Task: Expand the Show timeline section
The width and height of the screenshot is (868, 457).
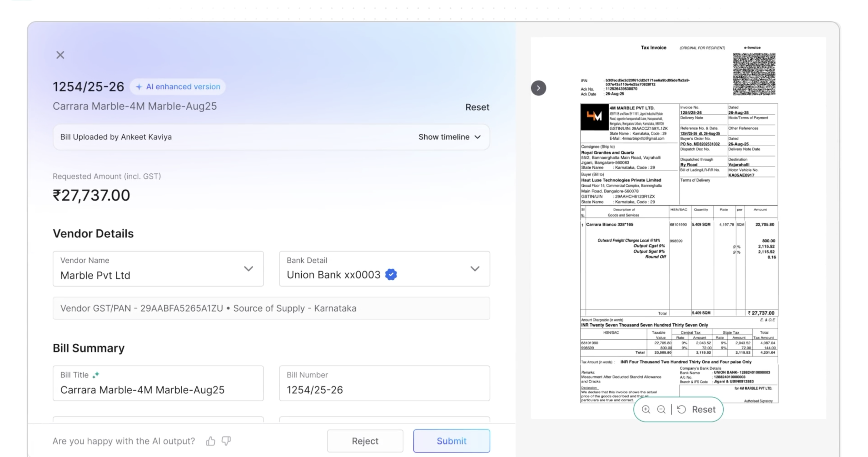Action: 449,137
